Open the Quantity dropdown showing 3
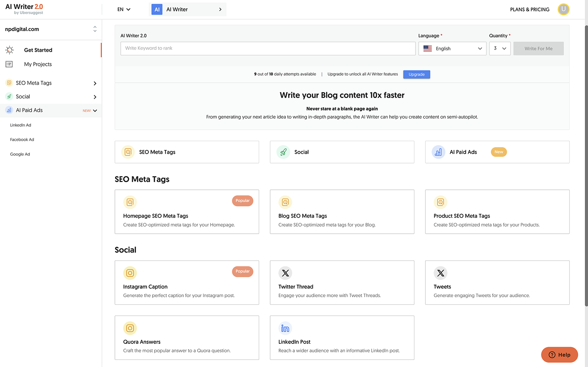This screenshot has height=367, width=588. [500, 49]
